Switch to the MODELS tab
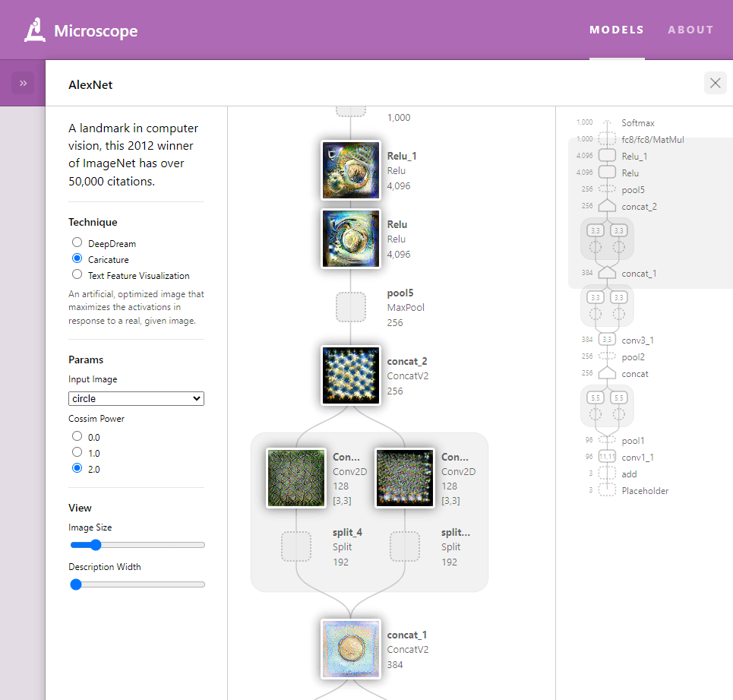733x700 pixels. pos(617,30)
